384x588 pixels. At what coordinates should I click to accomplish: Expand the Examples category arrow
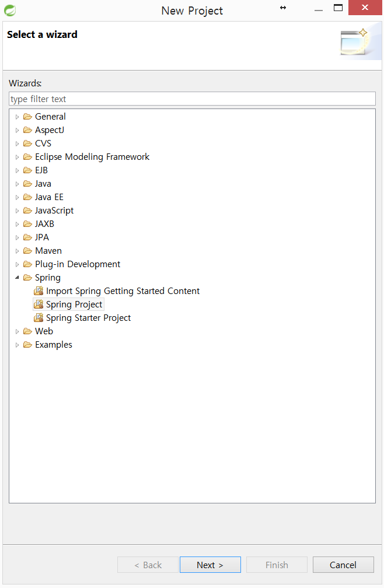click(x=17, y=345)
